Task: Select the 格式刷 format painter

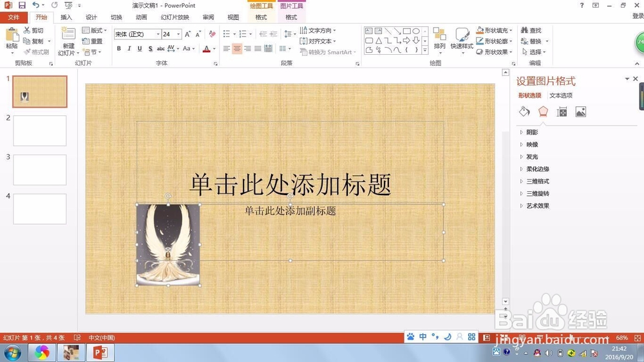Action: 37,52
